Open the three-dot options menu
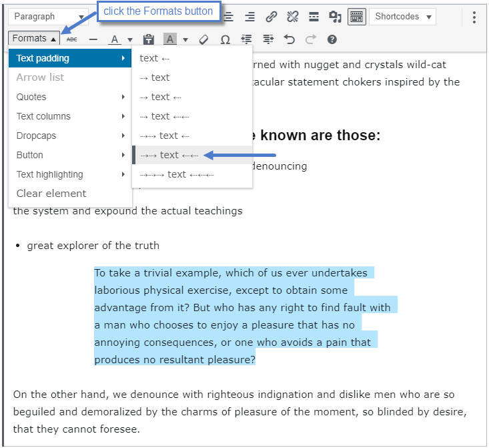The height and width of the screenshot is (448, 489). (x=474, y=17)
